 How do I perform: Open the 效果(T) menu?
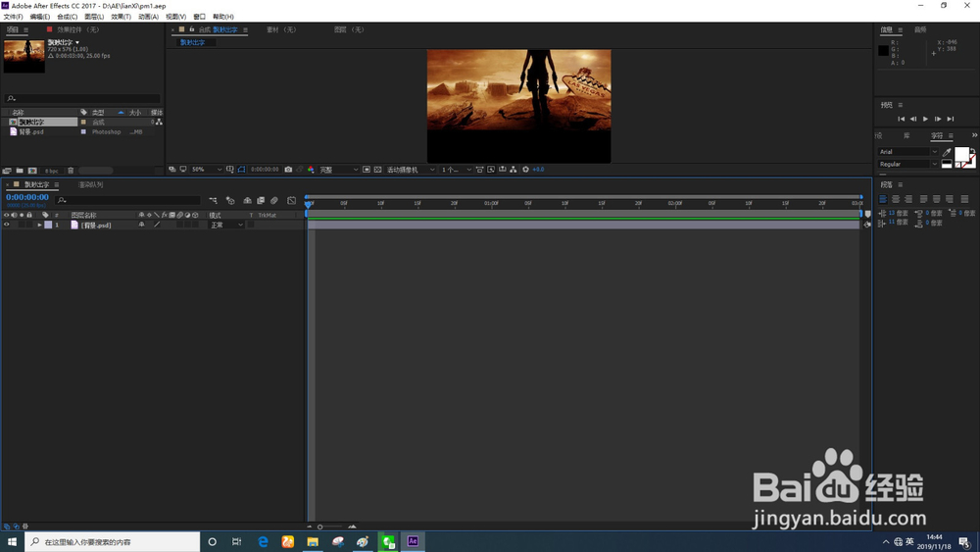tap(122, 17)
